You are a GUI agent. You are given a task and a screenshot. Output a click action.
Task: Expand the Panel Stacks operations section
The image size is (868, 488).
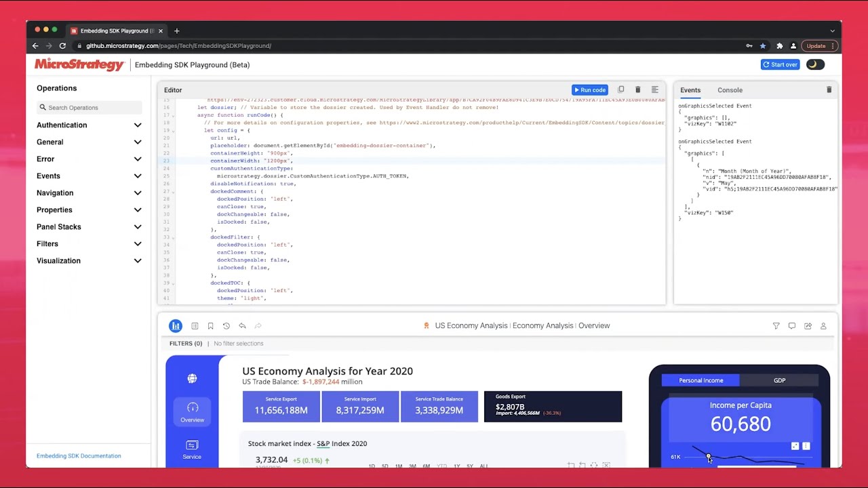pyautogui.click(x=89, y=227)
